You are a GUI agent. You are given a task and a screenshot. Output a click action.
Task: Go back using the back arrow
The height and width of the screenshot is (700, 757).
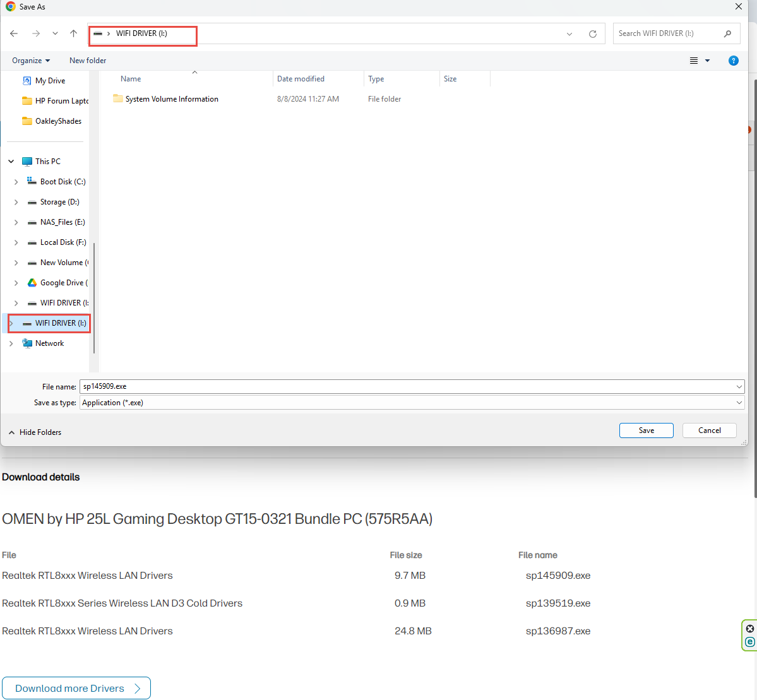(x=14, y=33)
